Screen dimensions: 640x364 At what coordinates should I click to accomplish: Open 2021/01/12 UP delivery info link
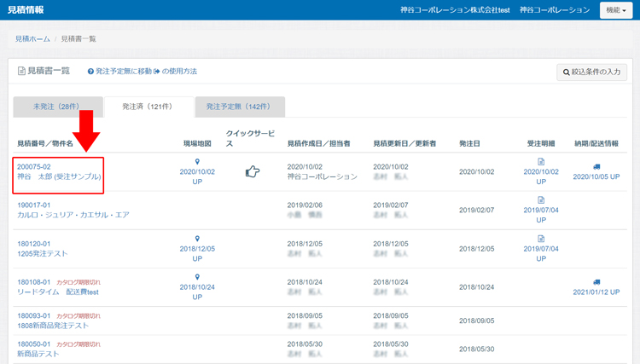click(596, 292)
